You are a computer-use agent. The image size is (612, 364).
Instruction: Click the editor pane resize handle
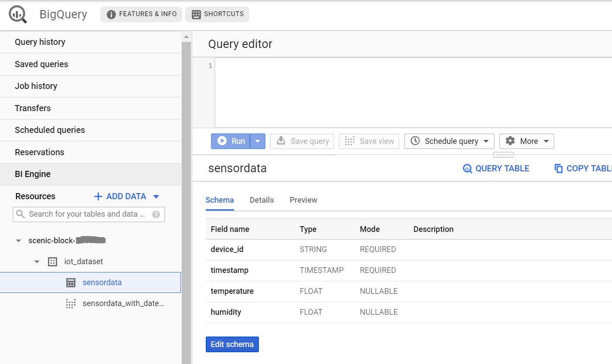click(503, 155)
